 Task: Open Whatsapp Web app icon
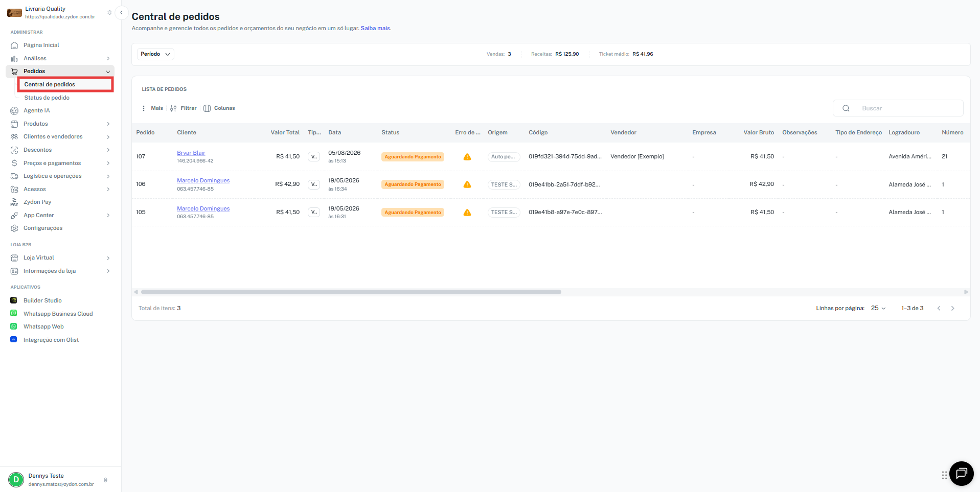click(x=14, y=326)
